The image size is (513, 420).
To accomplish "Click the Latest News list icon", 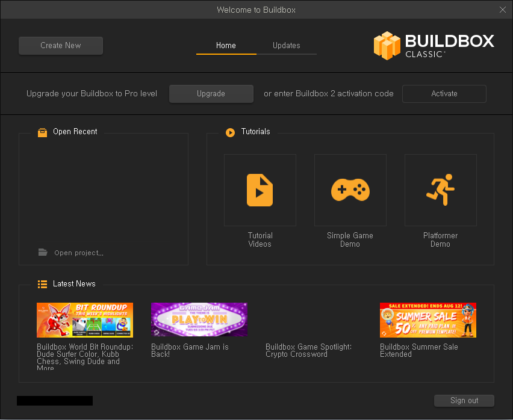I will point(42,284).
